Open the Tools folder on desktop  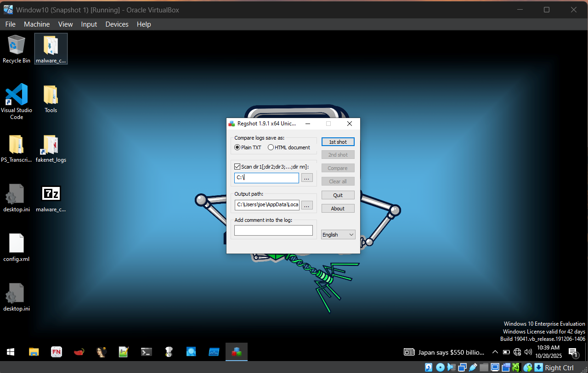[x=51, y=98]
